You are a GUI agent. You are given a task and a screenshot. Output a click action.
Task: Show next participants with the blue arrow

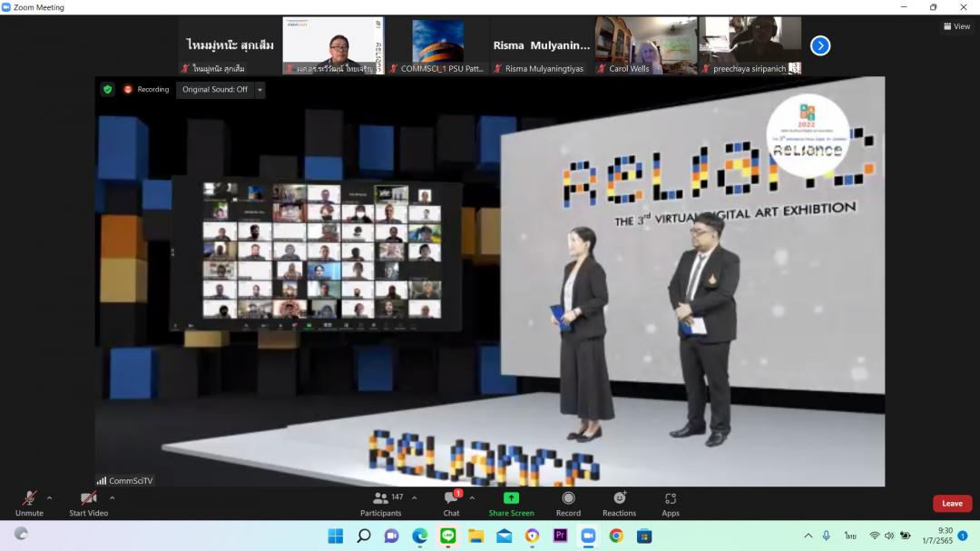[x=819, y=45]
